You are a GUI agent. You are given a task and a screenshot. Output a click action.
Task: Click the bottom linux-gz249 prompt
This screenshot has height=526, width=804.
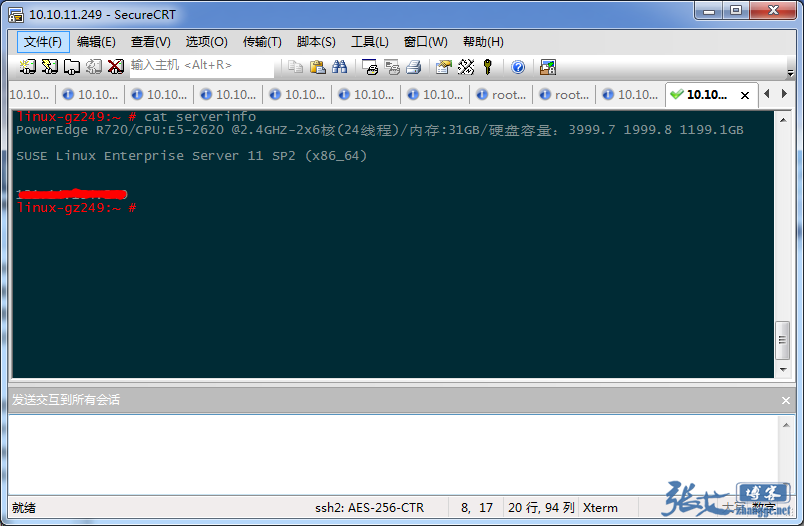tap(76, 208)
